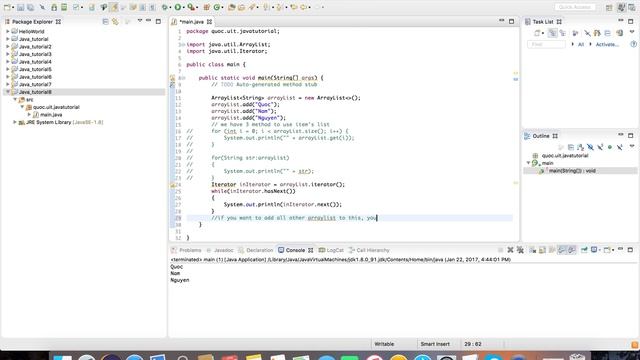Expand the Java_tutorial2 project
This screenshot has width=640, height=360.
[x=8, y=47]
